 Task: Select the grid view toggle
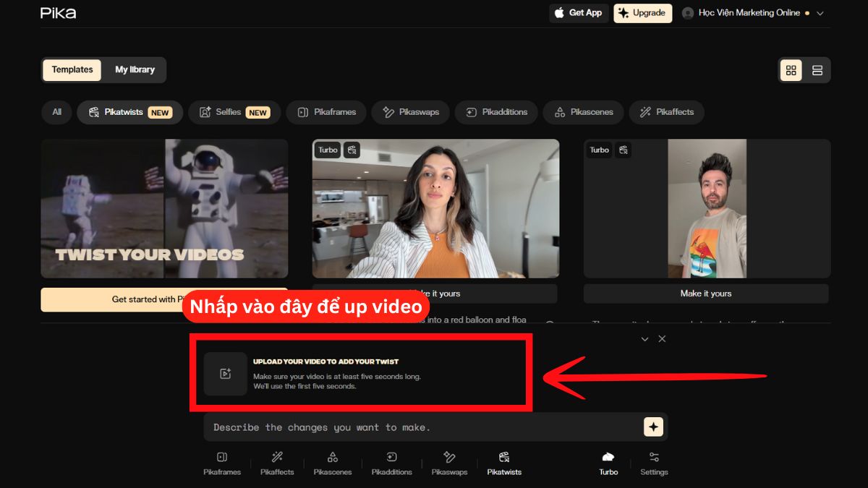(x=791, y=70)
